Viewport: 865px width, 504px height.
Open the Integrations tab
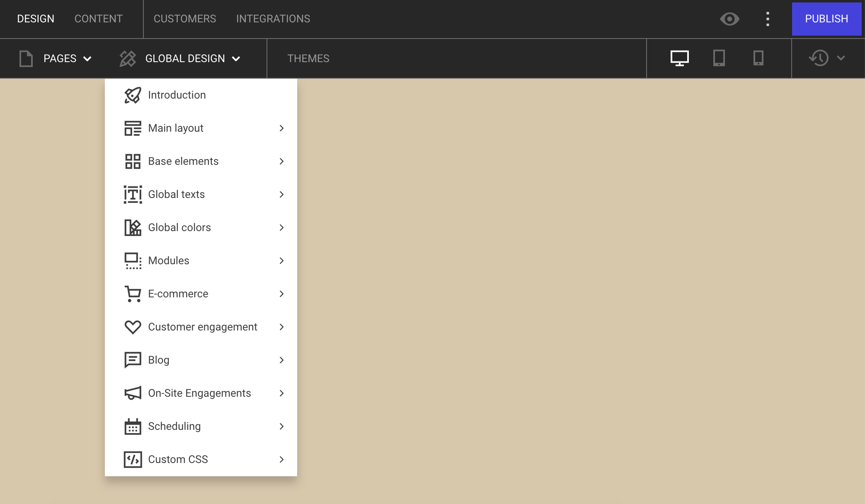pyautogui.click(x=273, y=19)
